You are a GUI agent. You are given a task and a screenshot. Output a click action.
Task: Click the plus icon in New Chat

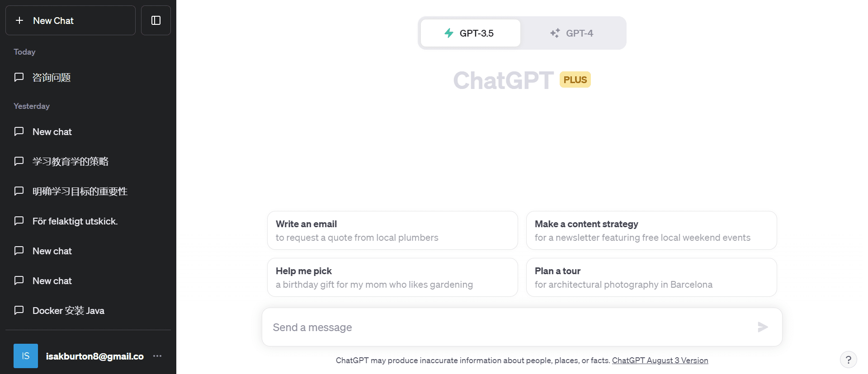pos(19,20)
